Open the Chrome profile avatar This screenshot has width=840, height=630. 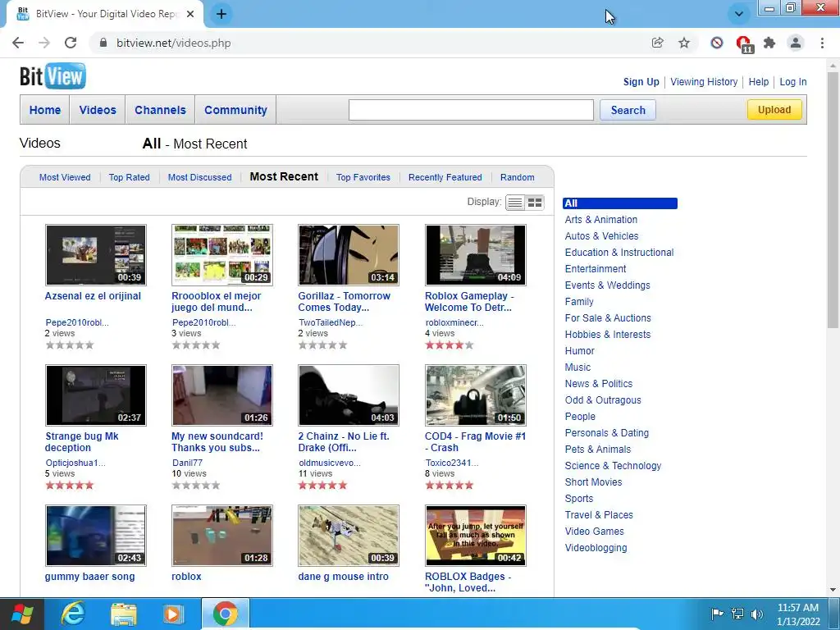point(796,43)
